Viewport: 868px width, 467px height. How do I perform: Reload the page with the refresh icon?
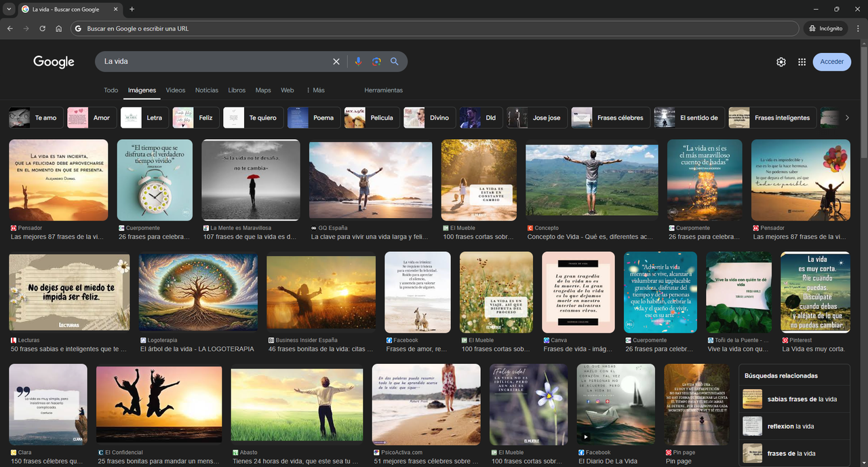pos(42,29)
